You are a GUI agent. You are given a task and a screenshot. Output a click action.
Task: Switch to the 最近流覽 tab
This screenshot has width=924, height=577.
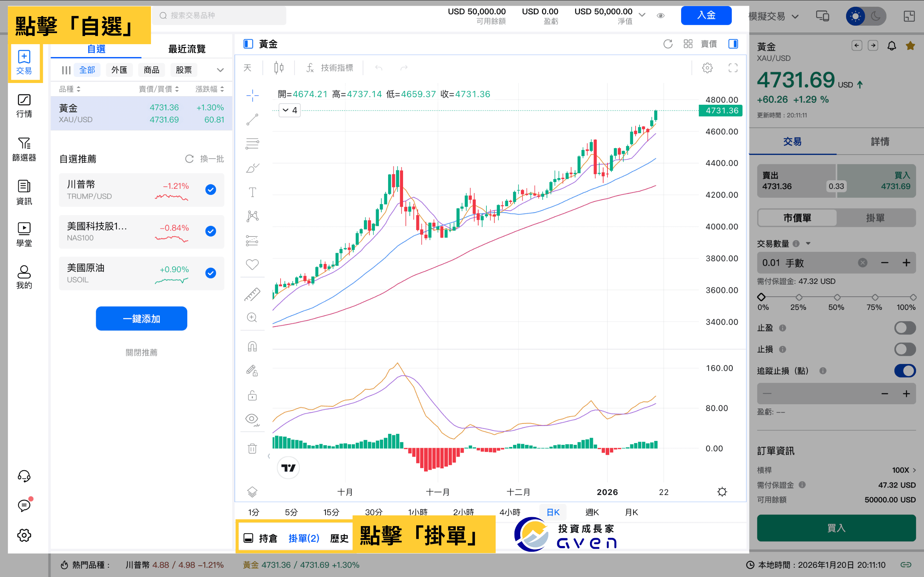(x=187, y=48)
